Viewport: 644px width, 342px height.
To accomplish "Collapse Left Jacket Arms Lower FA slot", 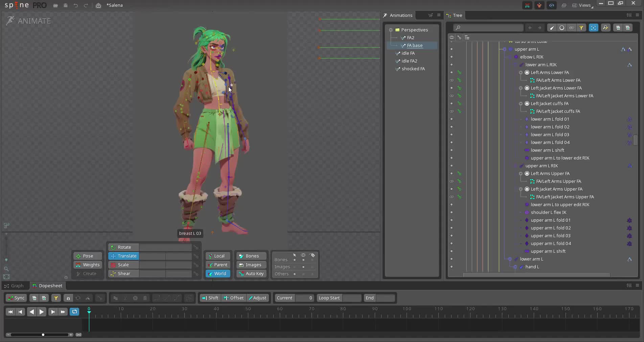I will point(521,88).
